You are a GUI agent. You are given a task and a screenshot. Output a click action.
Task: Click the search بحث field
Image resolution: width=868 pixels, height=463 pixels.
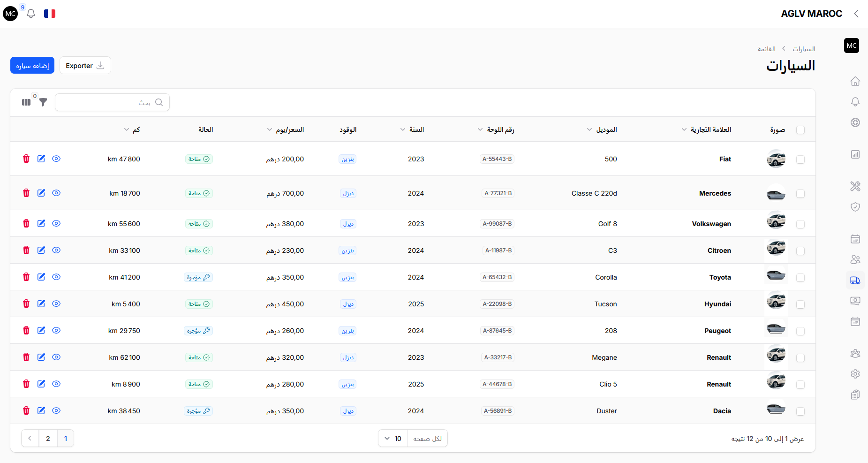112,102
